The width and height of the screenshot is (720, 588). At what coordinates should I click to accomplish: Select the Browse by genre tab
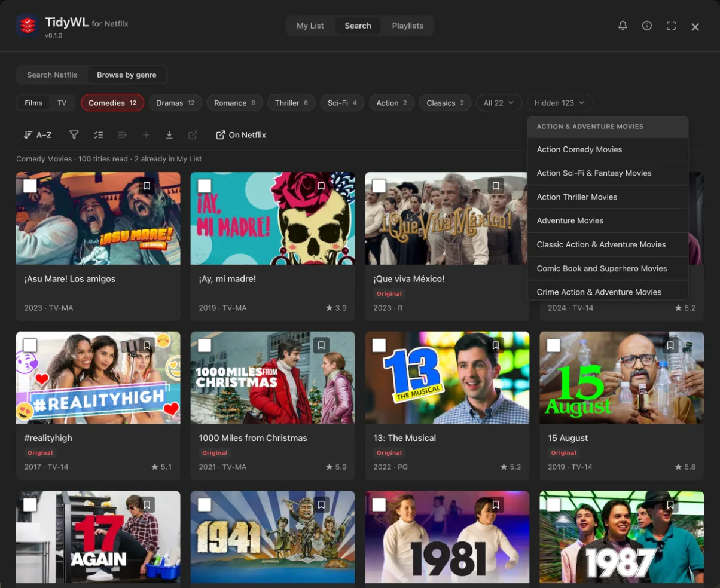pos(127,75)
